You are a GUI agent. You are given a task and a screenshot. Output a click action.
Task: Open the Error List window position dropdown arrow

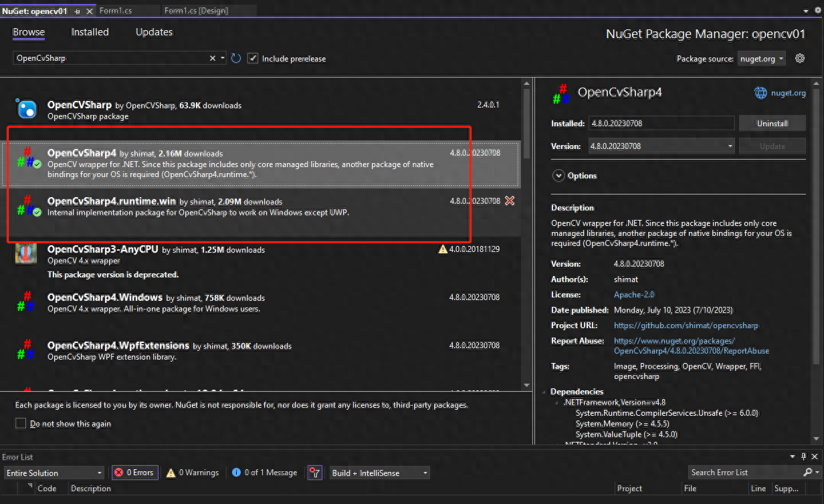(794, 457)
